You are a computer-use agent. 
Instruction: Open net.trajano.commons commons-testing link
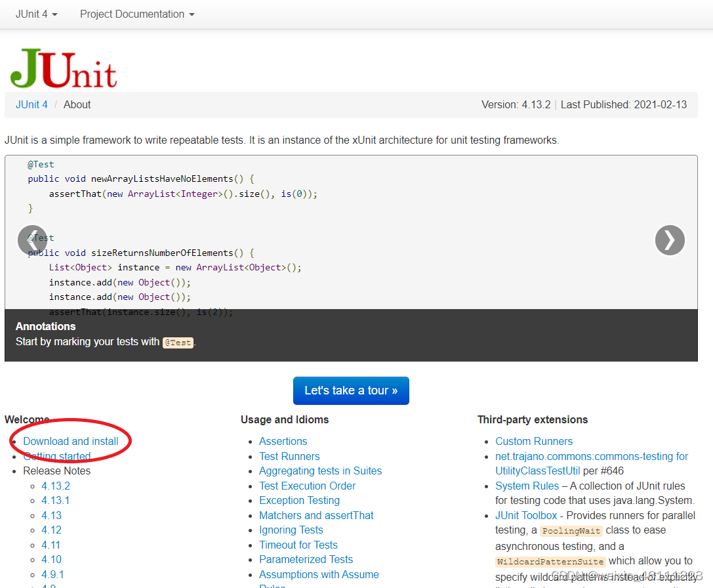click(592, 456)
